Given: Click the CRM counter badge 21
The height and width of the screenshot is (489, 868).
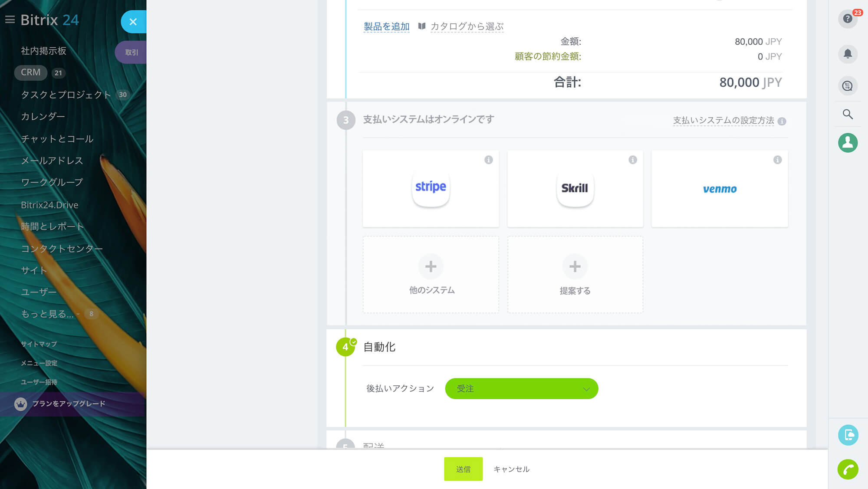Looking at the screenshot, I should pyautogui.click(x=58, y=73).
